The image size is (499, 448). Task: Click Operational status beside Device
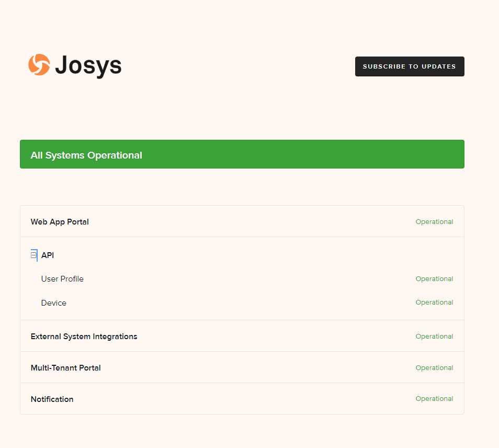pyautogui.click(x=434, y=303)
